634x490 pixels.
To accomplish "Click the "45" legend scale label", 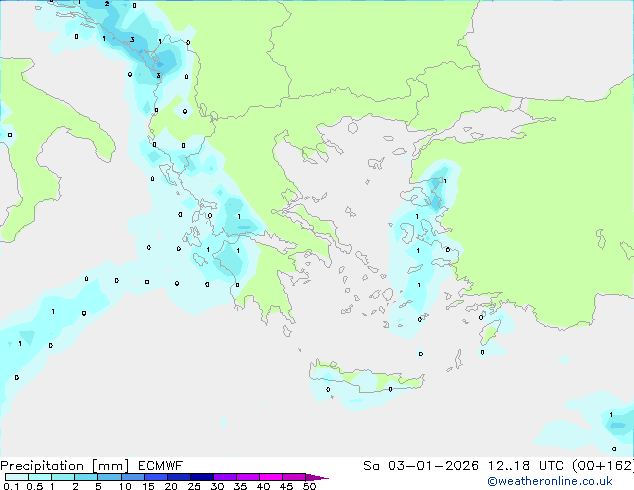I will point(286,486).
